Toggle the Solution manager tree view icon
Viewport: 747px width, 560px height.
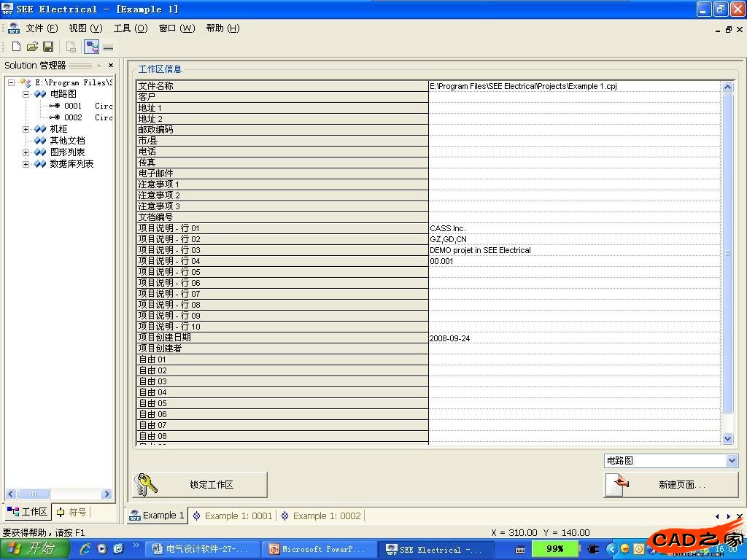click(x=91, y=47)
